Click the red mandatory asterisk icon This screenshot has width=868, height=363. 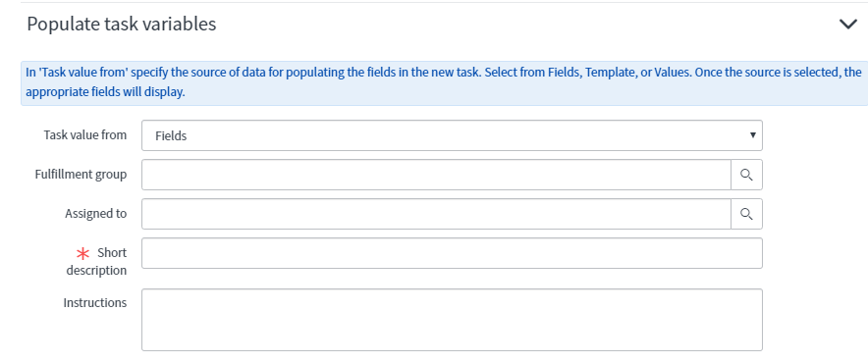(82, 253)
